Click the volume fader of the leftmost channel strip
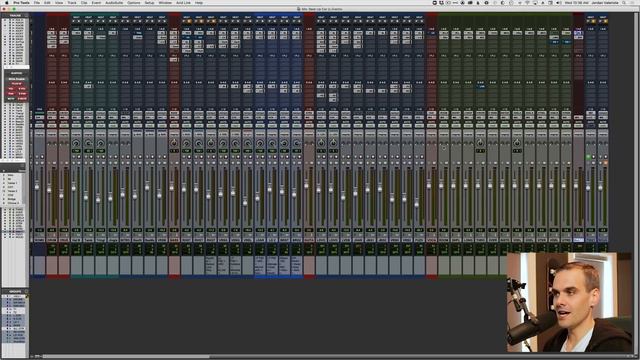This screenshot has height=360, width=640. 37,187
